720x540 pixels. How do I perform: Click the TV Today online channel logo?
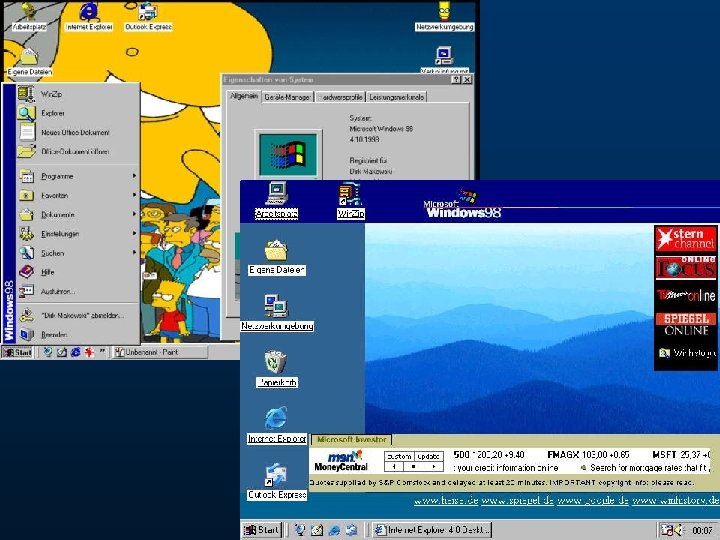685,295
